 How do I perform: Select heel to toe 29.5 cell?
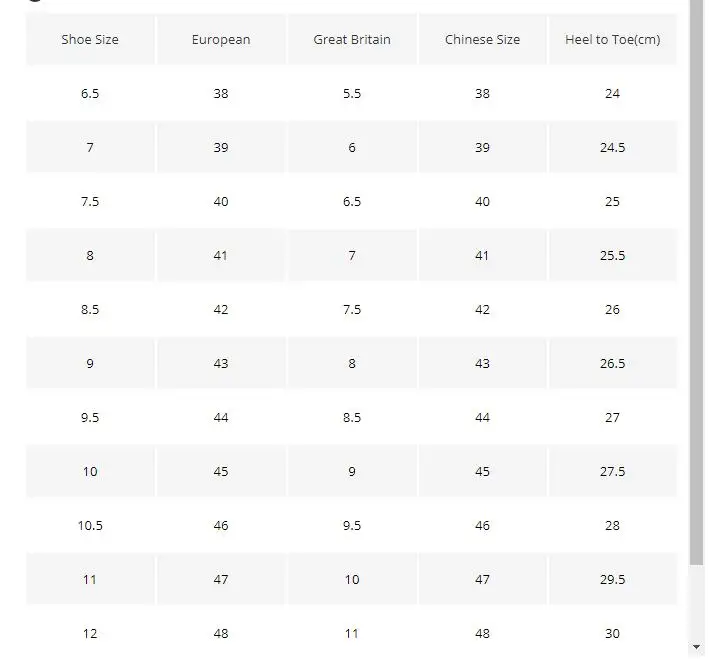[x=613, y=580]
